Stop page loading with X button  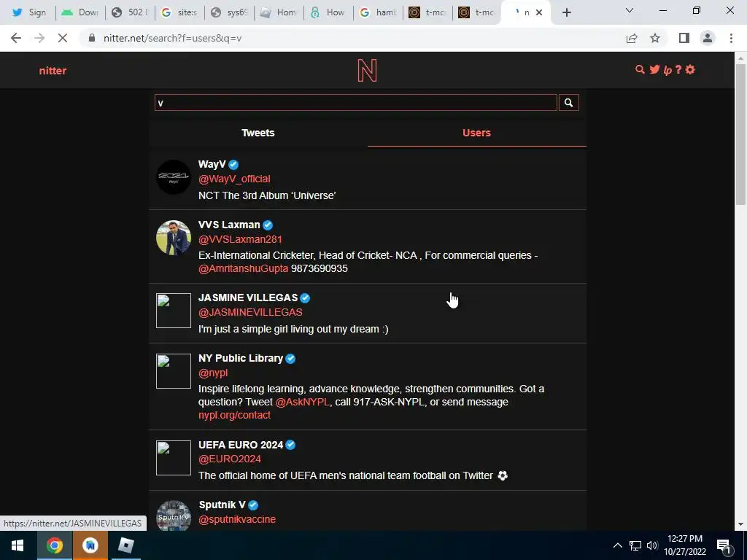(x=63, y=38)
